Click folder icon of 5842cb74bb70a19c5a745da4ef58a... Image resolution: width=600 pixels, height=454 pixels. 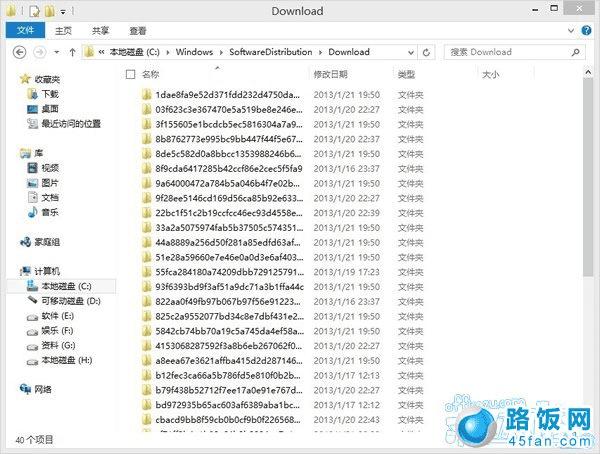[146, 332]
